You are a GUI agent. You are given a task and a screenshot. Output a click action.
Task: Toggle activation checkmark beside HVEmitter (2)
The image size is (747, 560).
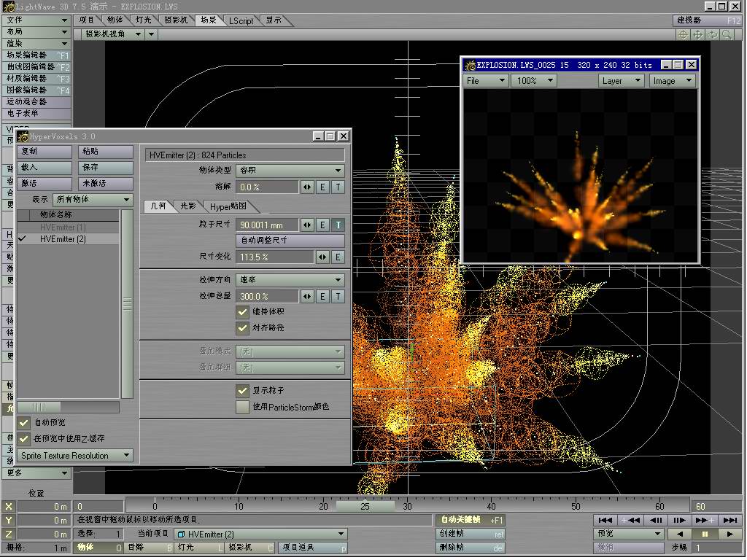coord(22,239)
